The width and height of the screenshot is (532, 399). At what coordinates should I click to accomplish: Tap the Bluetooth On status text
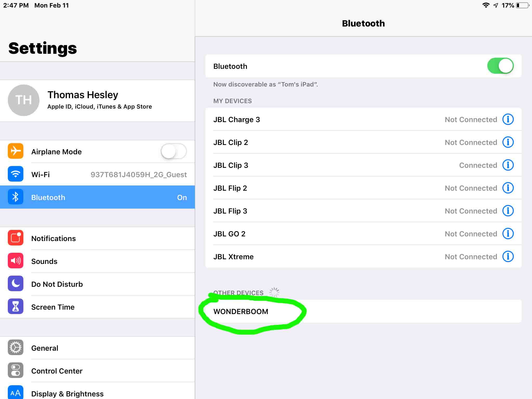point(182,197)
